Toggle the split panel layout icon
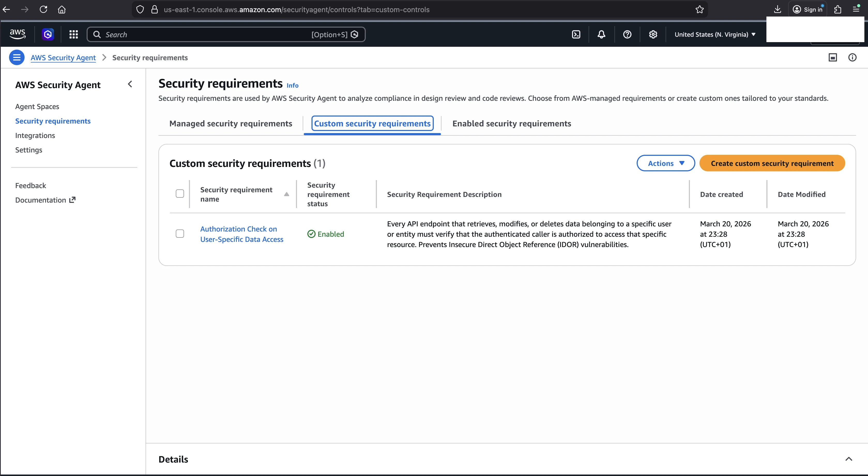 point(833,57)
